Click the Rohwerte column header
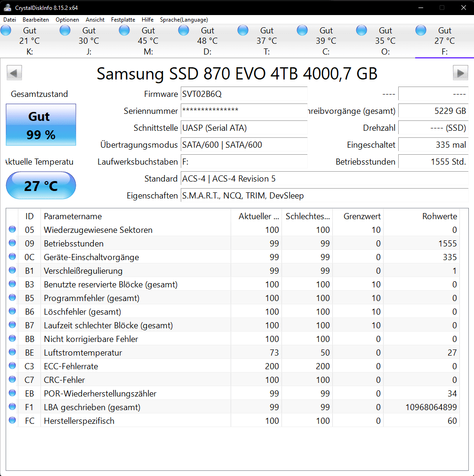 [x=421, y=216]
